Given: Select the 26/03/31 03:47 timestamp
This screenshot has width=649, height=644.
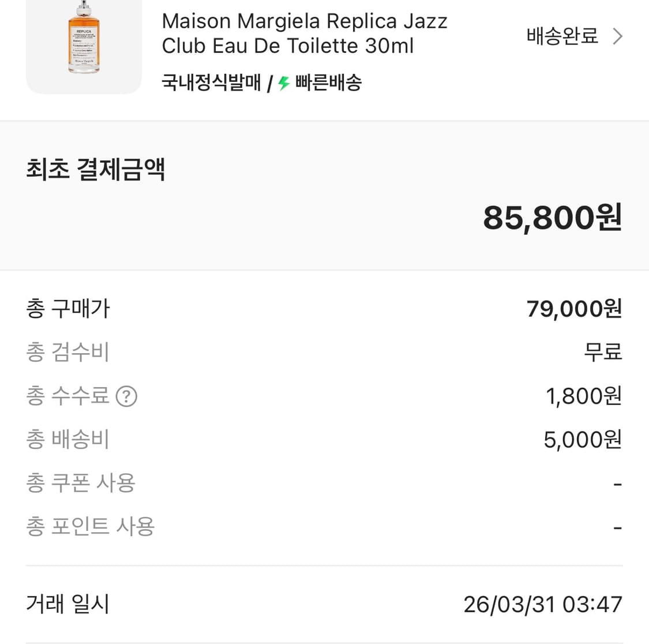Looking at the screenshot, I should pyautogui.click(x=542, y=604).
